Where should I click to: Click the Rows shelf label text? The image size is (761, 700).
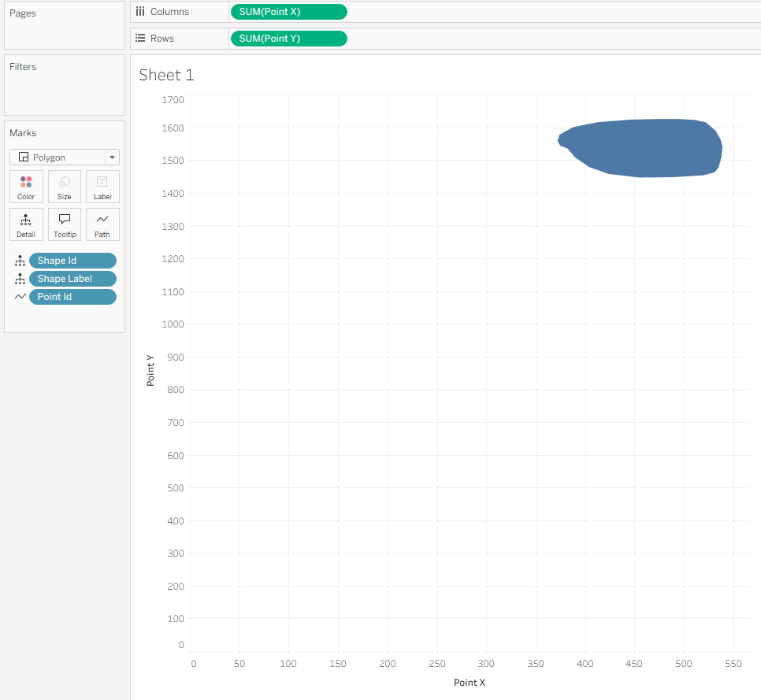162,39
